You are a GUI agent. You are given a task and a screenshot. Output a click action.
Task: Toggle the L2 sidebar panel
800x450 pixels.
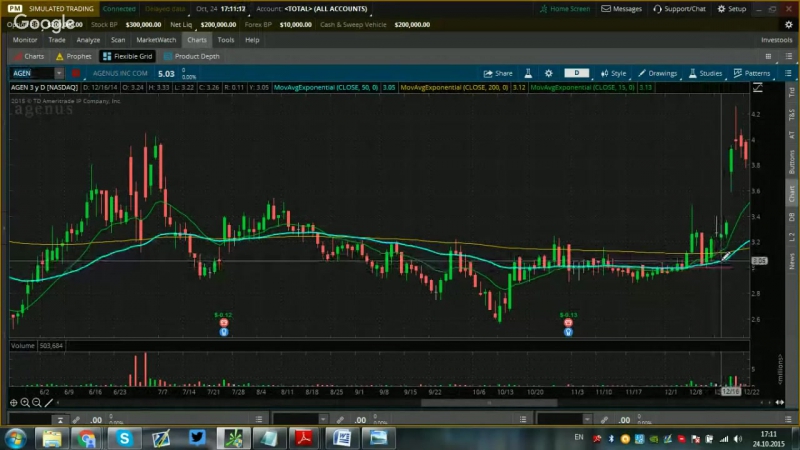(x=792, y=237)
